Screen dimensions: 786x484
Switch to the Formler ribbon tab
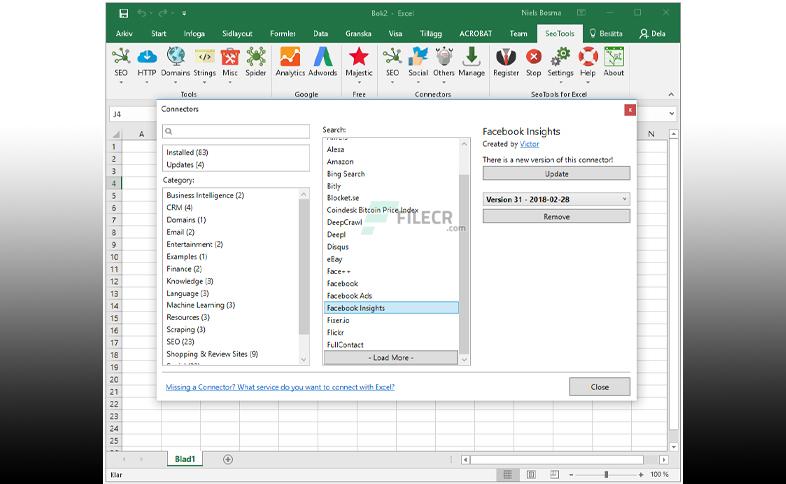tap(283, 34)
